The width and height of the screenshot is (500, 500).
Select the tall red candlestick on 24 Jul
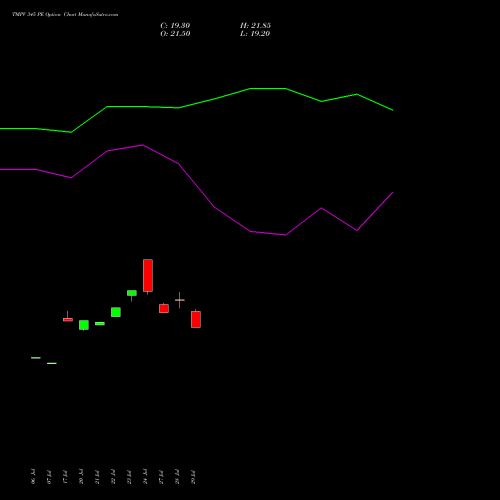(x=148, y=276)
